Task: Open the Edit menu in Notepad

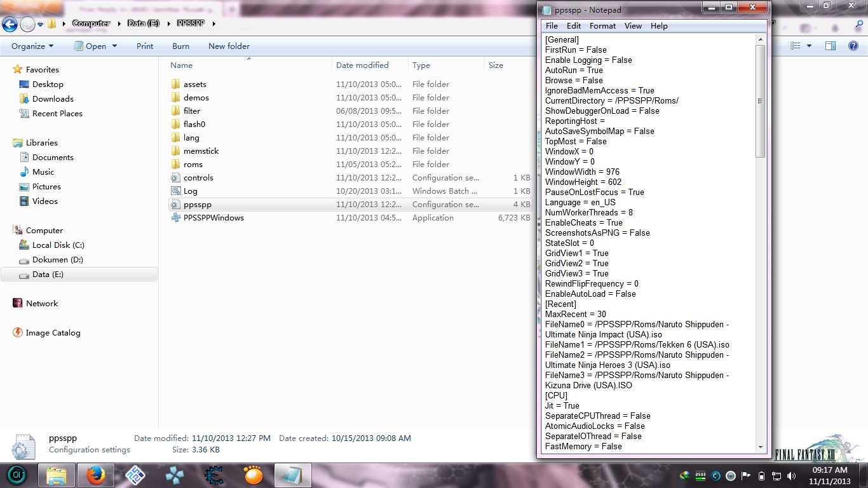Action: tap(574, 26)
